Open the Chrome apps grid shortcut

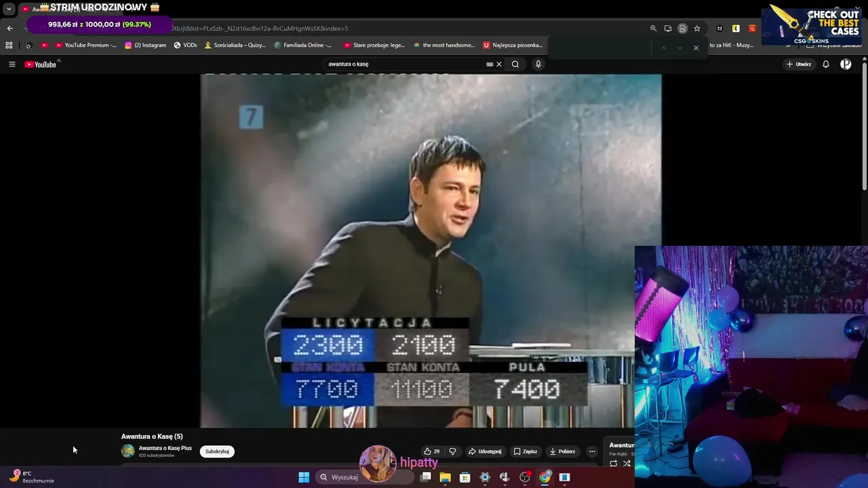click(x=9, y=45)
